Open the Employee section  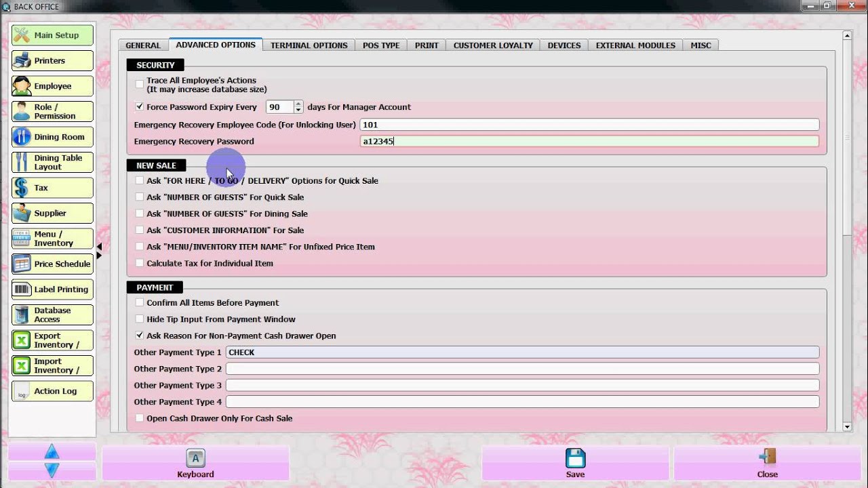[x=52, y=86]
